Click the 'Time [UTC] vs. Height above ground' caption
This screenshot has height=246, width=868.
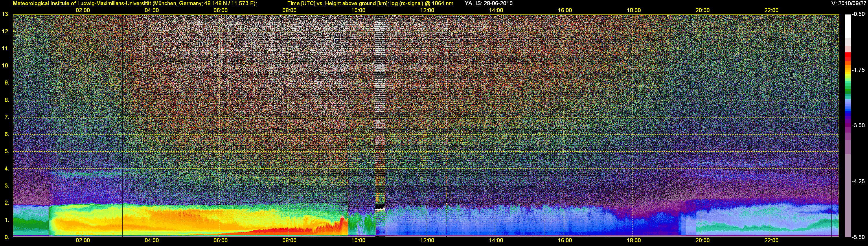(x=370, y=3)
